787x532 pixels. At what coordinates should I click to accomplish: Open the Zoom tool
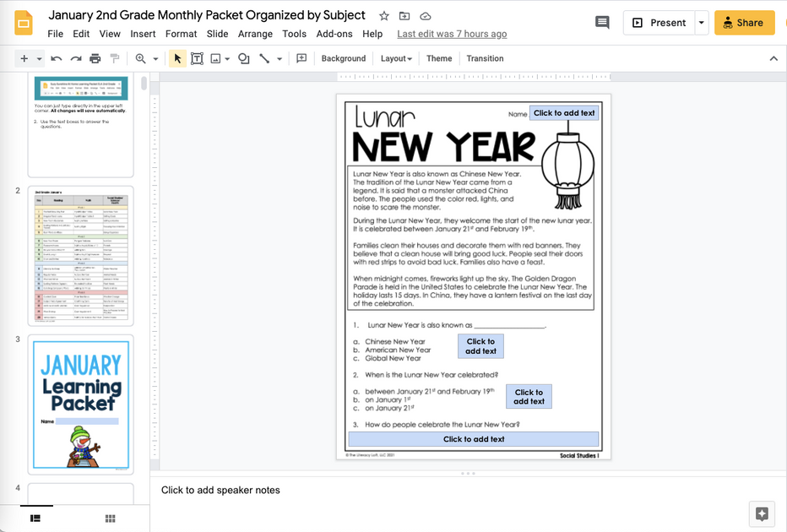tap(140, 58)
